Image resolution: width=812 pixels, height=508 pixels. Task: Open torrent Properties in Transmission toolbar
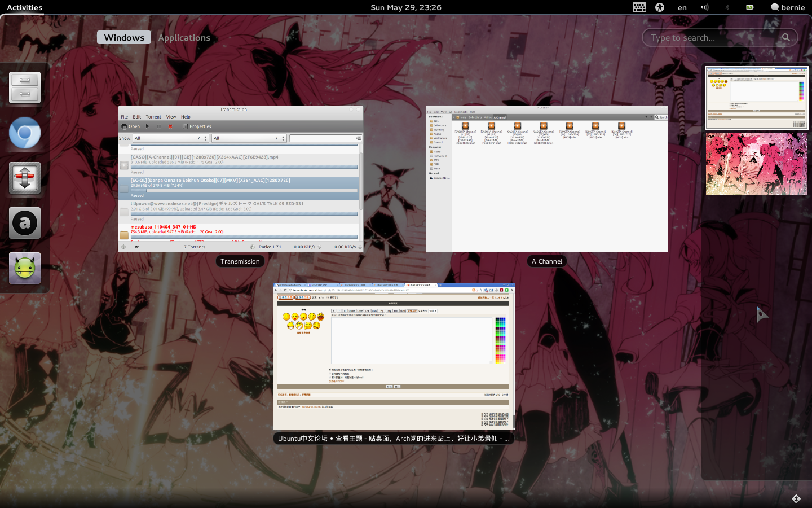197,126
